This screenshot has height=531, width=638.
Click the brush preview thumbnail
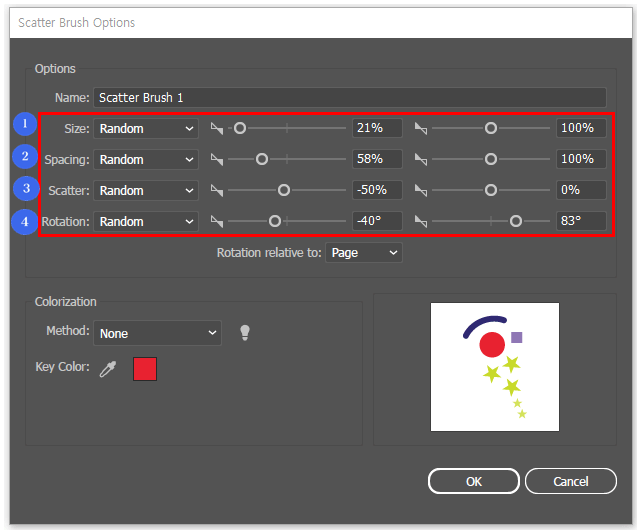495,367
